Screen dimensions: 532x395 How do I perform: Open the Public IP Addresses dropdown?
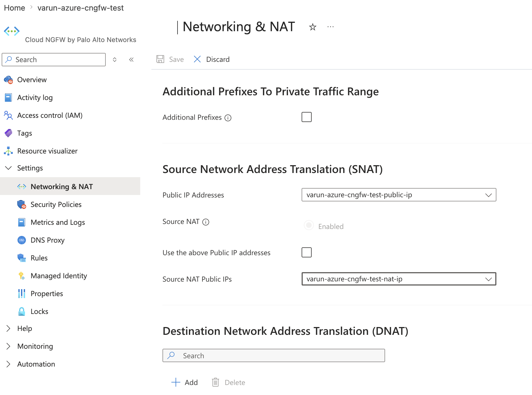click(x=399, y=195)
